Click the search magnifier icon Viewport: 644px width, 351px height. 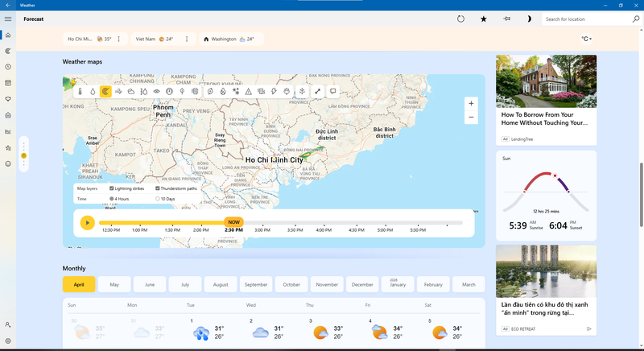636,19
